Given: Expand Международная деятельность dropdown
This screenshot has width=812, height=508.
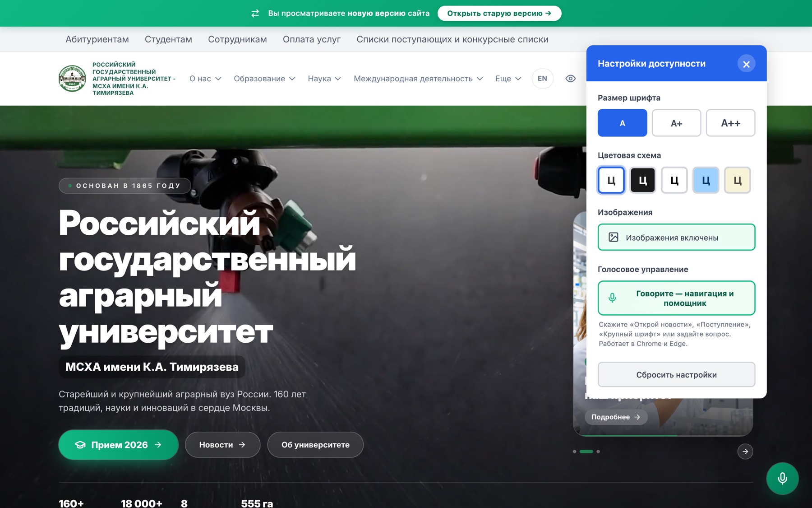Looking at the screenshot, I should point(418,79).
